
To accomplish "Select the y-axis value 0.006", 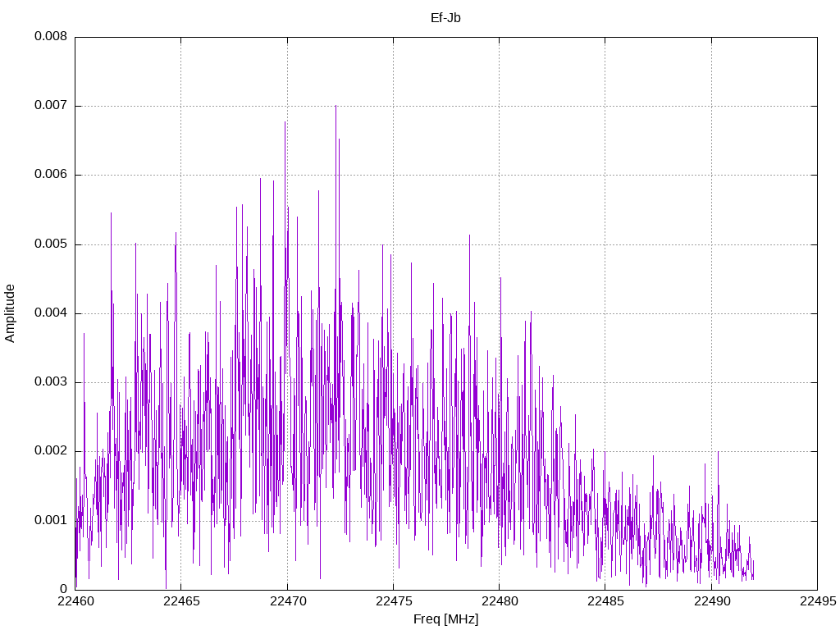I will tap(51, 175).
